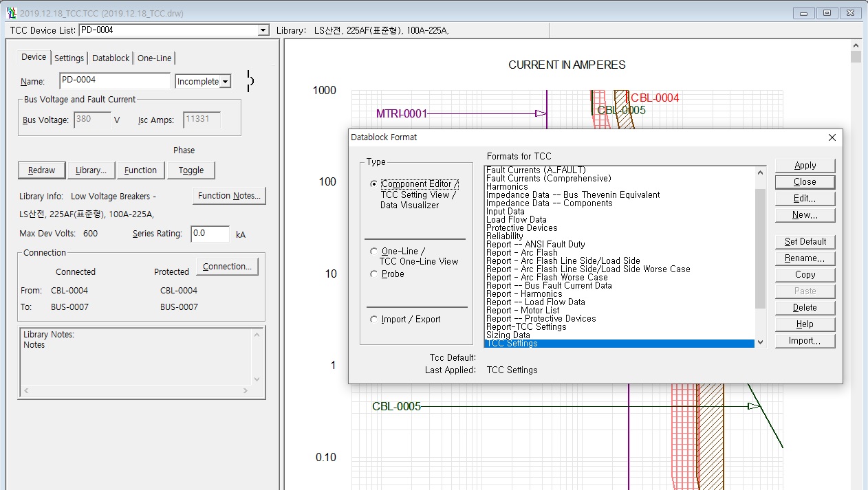Click formats list scrollbar down arrow
The height and width of the screenshot is (490, 868).
pyautogui.click(x=760, y=342)
